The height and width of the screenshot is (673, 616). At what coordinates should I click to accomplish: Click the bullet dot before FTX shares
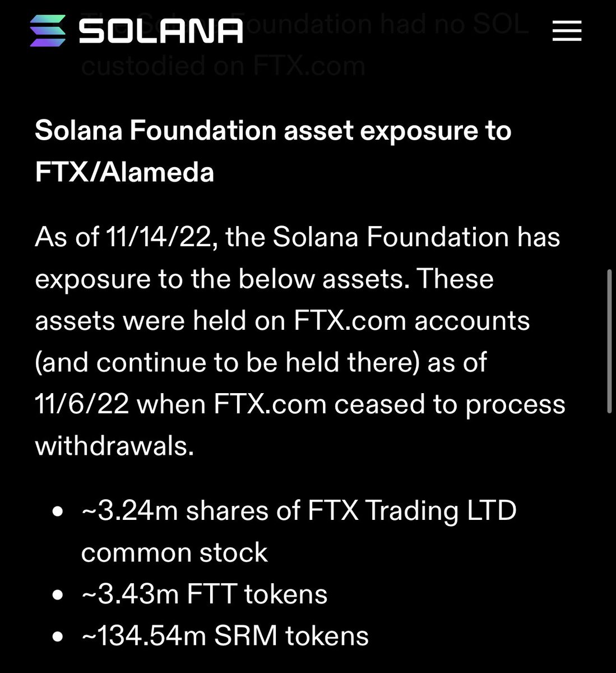57,512
